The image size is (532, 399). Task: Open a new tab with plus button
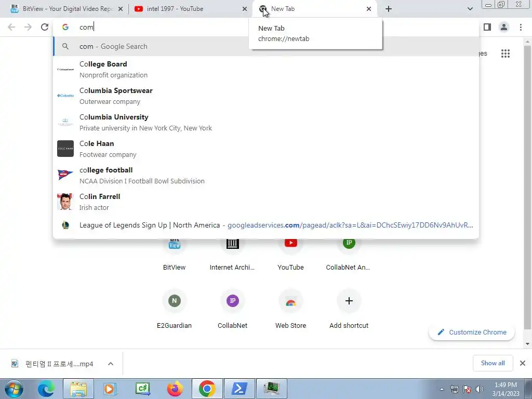[389, 9]
